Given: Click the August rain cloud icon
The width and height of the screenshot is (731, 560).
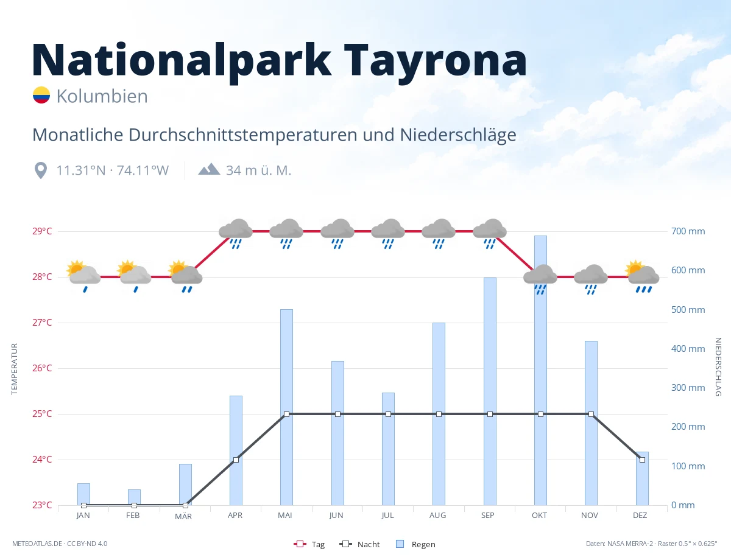Looking at the screenshot, I should click(x=439, y=234).
